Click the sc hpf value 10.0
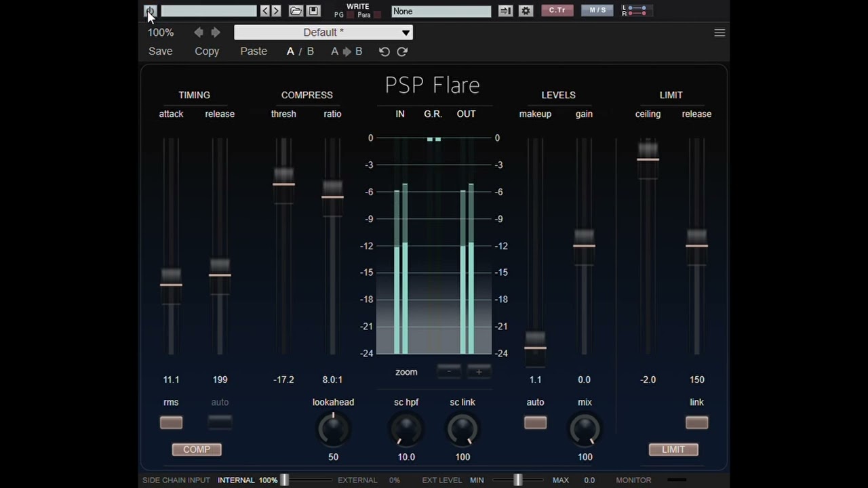868x488 pixels. click(406, 457)
